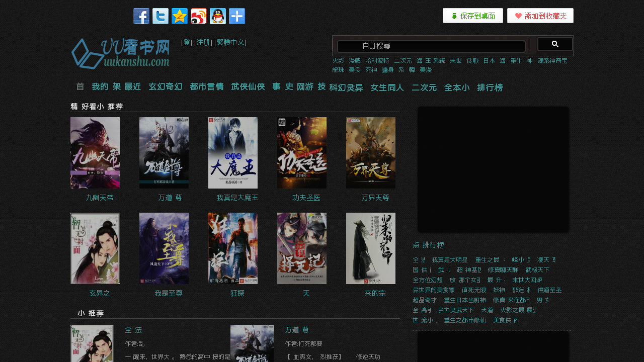
Task: Open 我真是大魔王 book cover
Action: [233, 153]
